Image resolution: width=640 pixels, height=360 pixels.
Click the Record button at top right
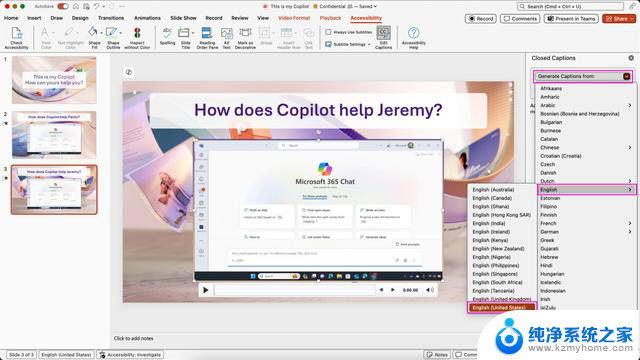[480, 19]
